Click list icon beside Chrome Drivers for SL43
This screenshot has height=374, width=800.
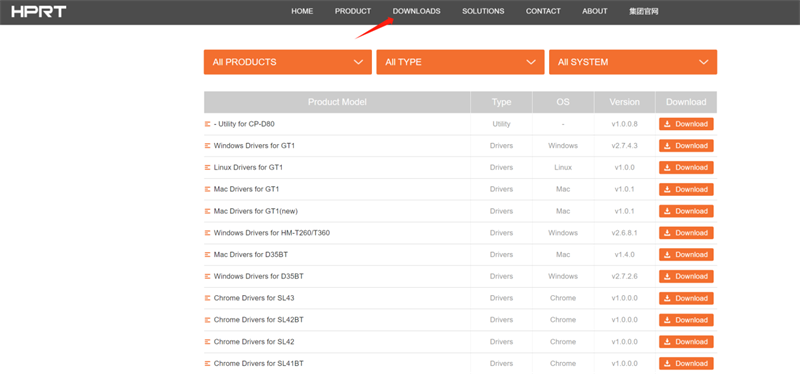pos(207,298)
